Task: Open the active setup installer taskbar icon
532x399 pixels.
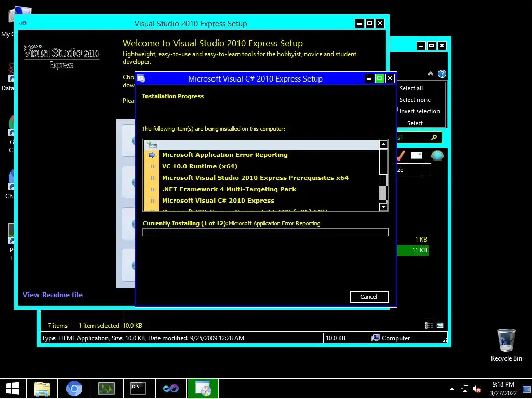Action: (x=203, y=389)
